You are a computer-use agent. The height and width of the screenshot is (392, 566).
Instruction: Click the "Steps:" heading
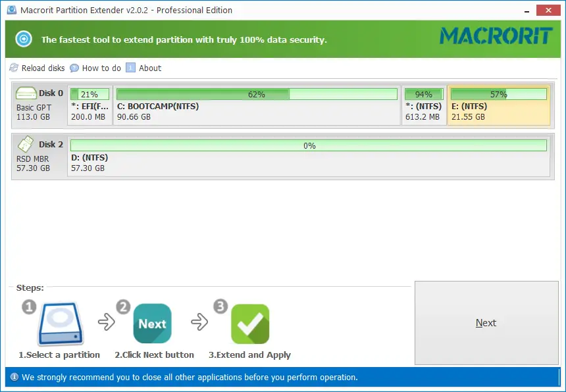(30, 288)
